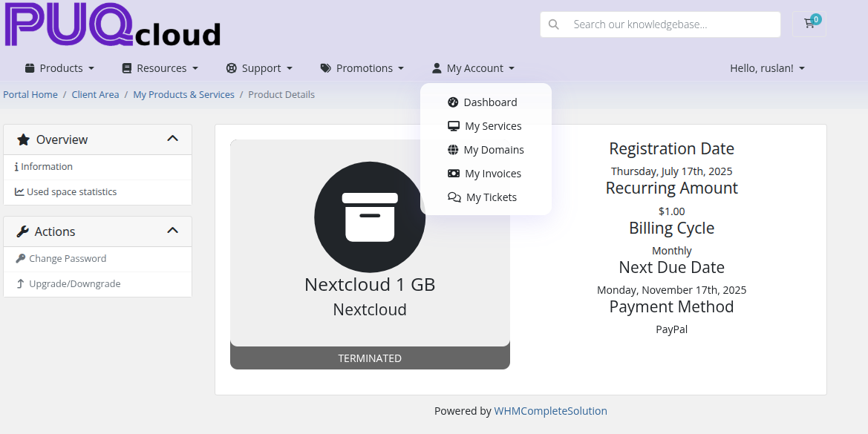Follow the WHMCompleteSolution link
The image size is (868, 434).
[550, 411]
